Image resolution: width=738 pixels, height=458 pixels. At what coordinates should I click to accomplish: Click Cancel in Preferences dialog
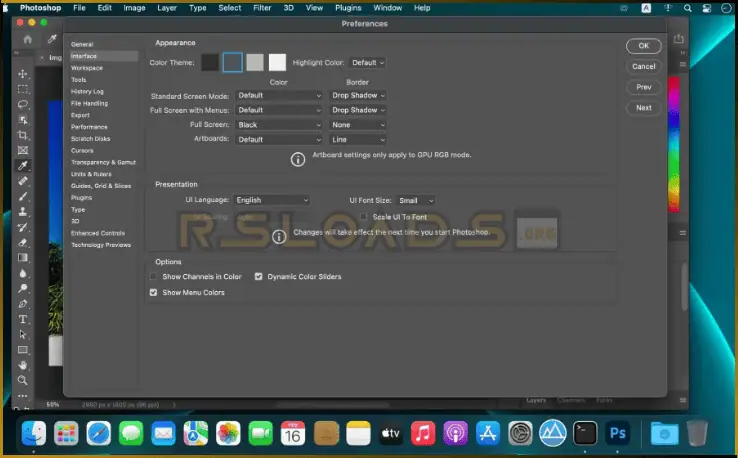coord(643,66)
